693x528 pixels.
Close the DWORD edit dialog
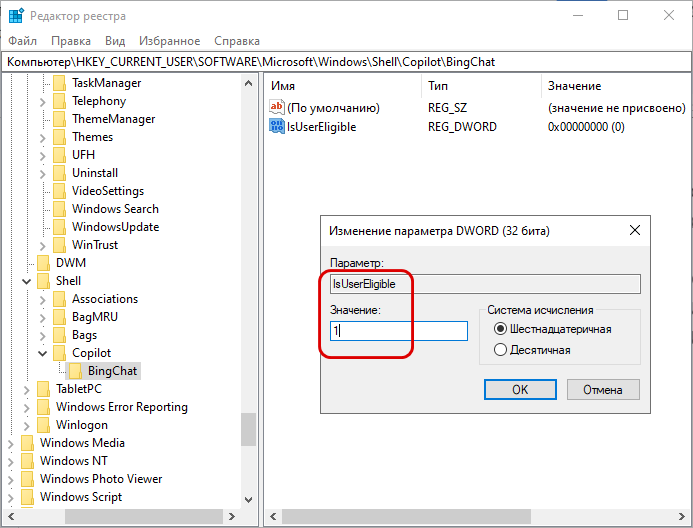coord(635,230)
